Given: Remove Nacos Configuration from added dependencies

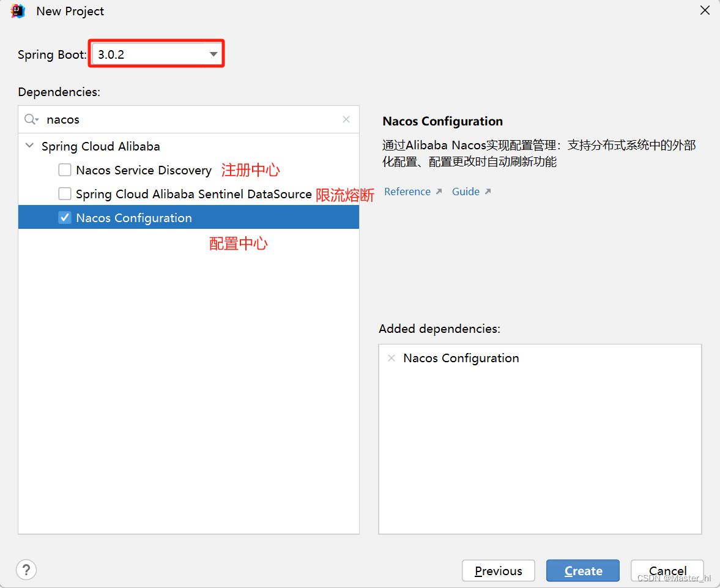Looking at the screenshot, I should pyautogui.click(x=392, y=358).
